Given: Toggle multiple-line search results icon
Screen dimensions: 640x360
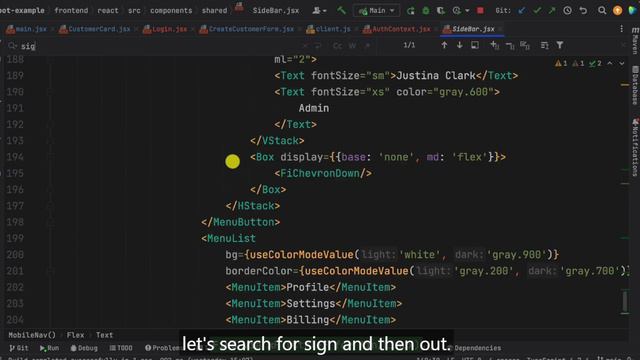Looking at the screenshot, I should click(544, 46).
